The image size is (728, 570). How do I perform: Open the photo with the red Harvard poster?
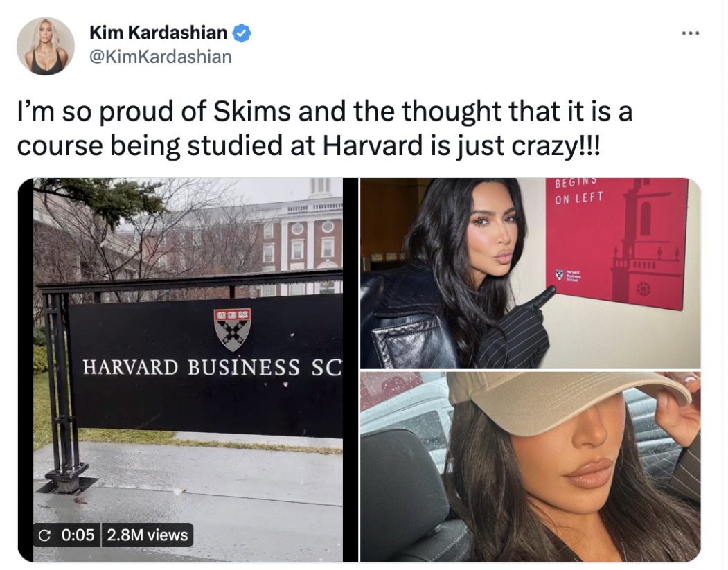click(x=530, y=274)
